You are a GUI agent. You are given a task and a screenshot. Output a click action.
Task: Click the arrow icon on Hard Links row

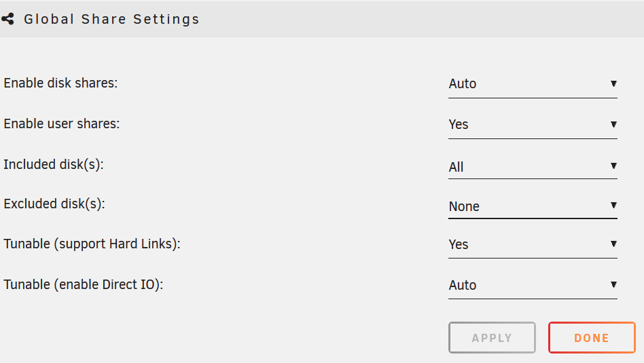point(613,244)
